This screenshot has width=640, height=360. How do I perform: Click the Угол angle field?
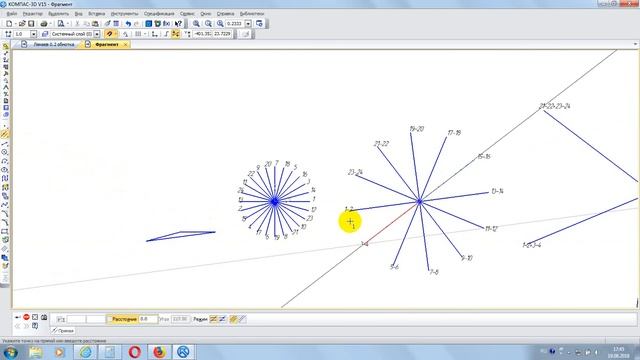(180, 319)
